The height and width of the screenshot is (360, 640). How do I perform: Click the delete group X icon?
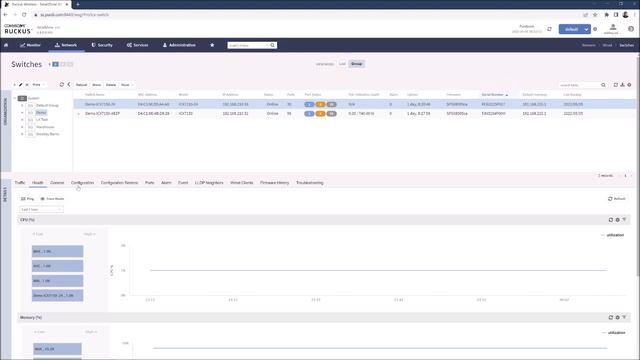tap(27, 85)
